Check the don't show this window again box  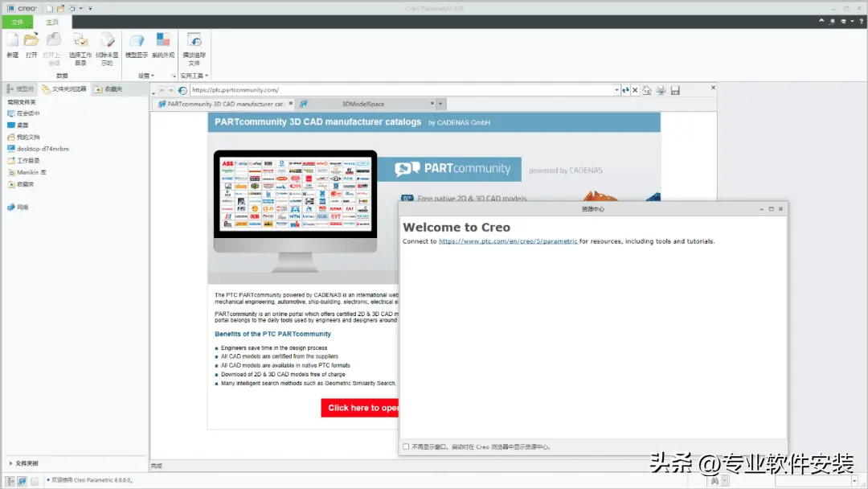click(x=407, y=447)
